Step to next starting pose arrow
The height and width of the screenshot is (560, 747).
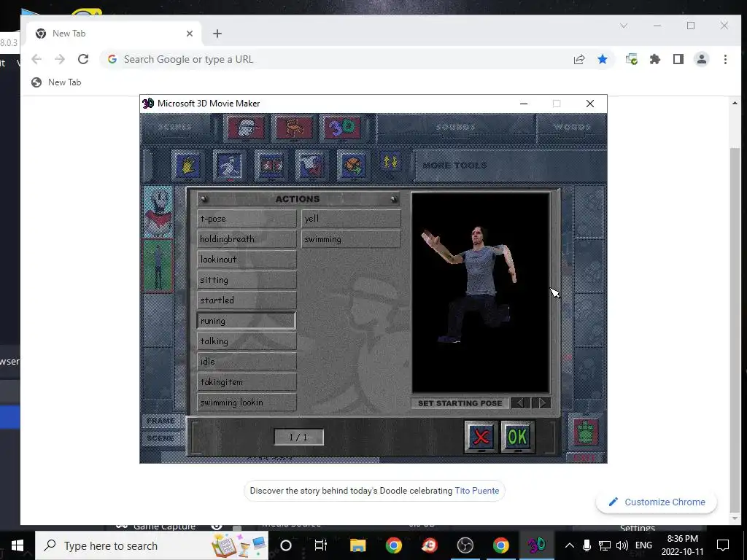click(x=541, y=402)
